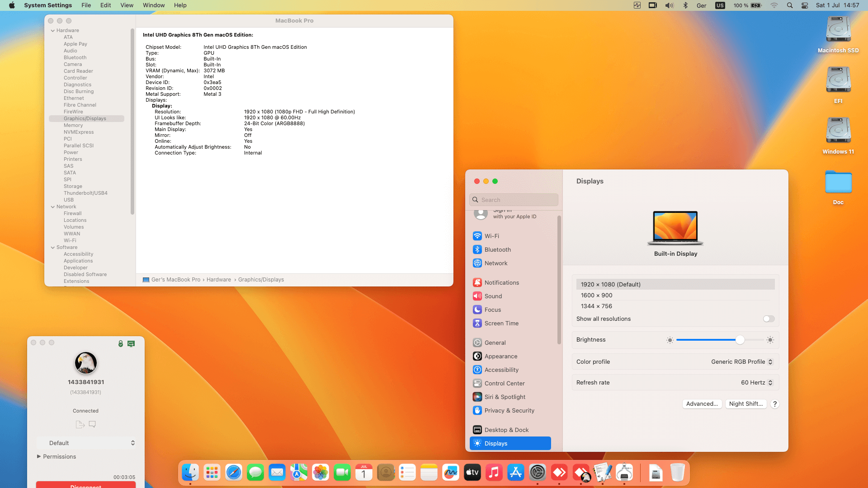Select EFI drive on desktop
Viewport: 868px width, 488px height.
tap(838, 85)
